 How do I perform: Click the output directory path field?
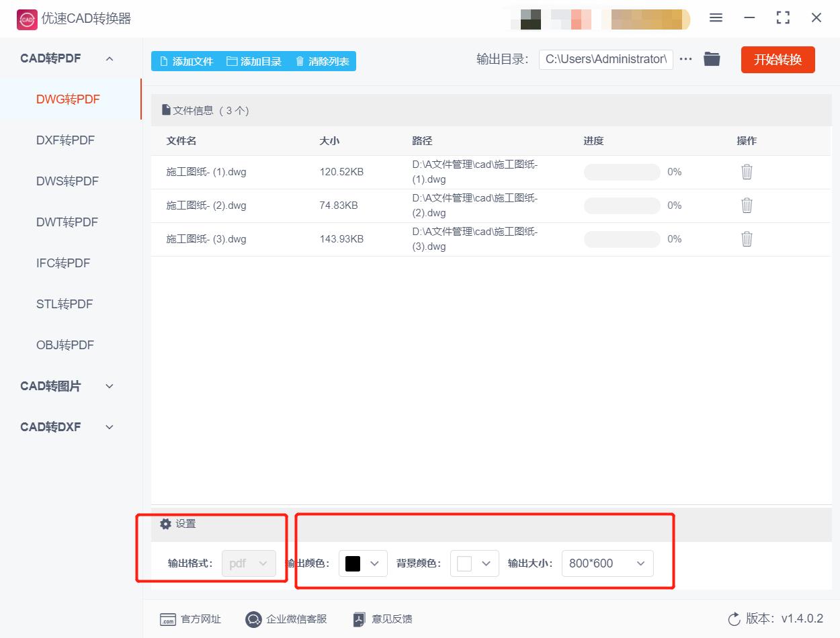(x=605, y=58)
